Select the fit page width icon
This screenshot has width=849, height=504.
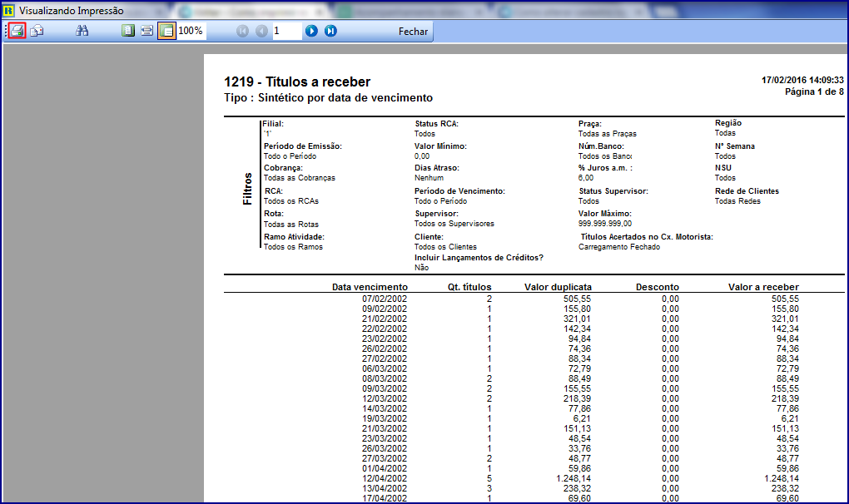pyautogui.click(x=146, y=31)
